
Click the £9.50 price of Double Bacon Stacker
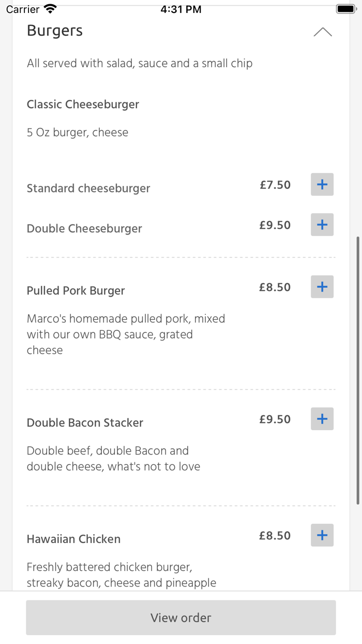click(275, 419)
